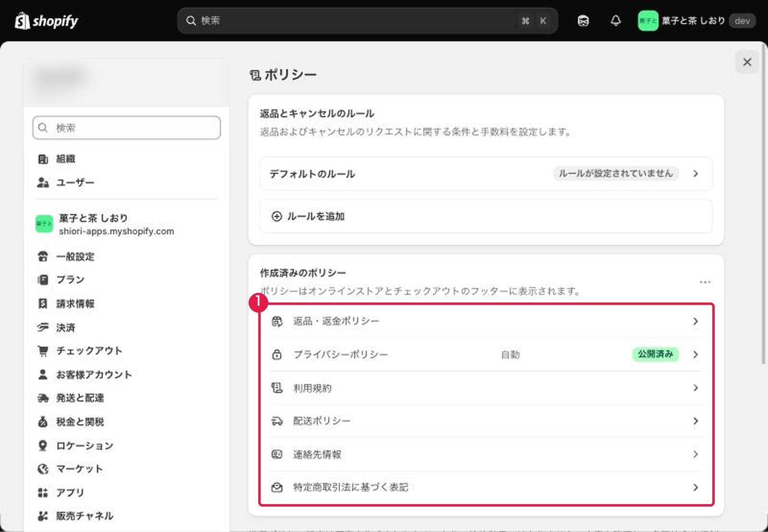Click the お客様アカウント person icon

pyautogui.click(x=43, y=375)
